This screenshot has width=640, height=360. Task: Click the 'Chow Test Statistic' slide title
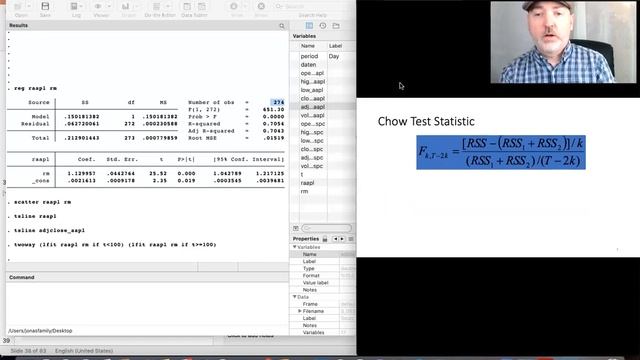(426, 122)
